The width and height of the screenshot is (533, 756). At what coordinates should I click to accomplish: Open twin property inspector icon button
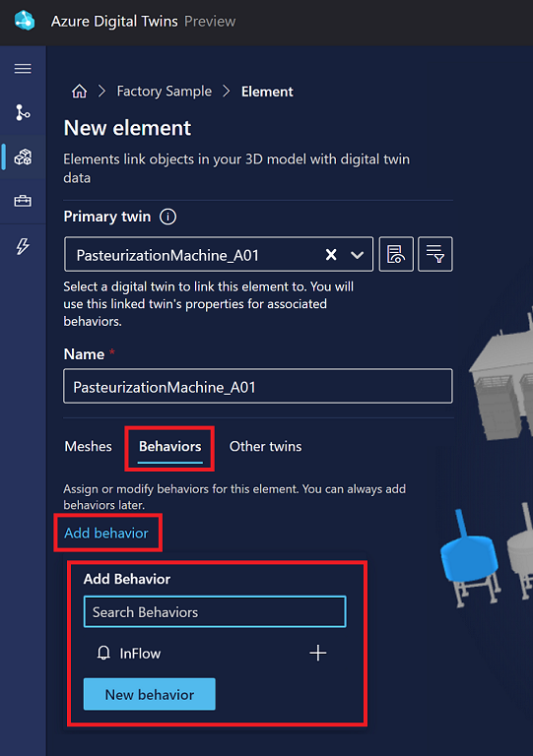(x=396, y=254)
